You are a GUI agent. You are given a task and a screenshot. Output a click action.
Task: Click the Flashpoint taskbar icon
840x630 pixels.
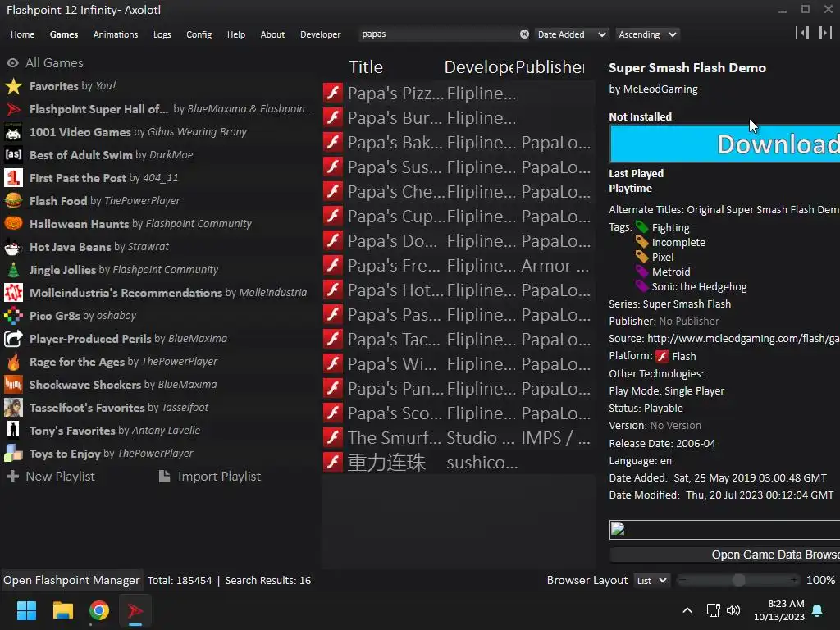[x=135, y=610]
